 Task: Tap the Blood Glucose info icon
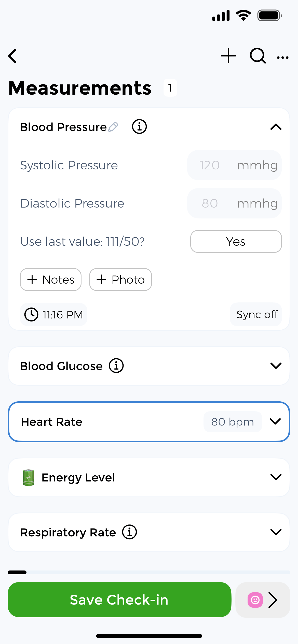(116, 366)
